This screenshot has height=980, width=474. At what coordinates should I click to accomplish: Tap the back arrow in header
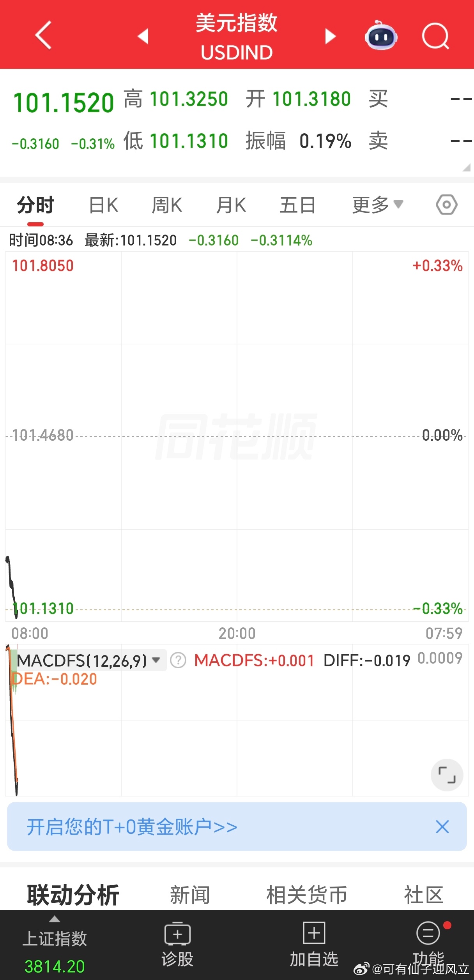point(43,35)
